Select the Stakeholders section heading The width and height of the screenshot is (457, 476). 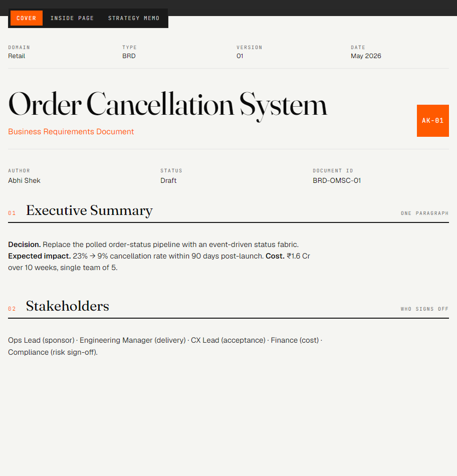pos(68,306)
